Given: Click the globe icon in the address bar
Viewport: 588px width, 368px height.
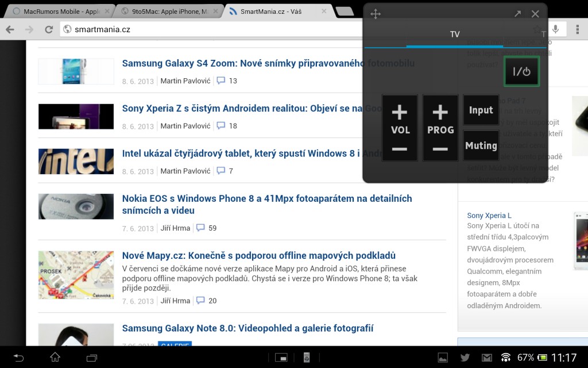Looking at the screenshot, I should [67, 29].
